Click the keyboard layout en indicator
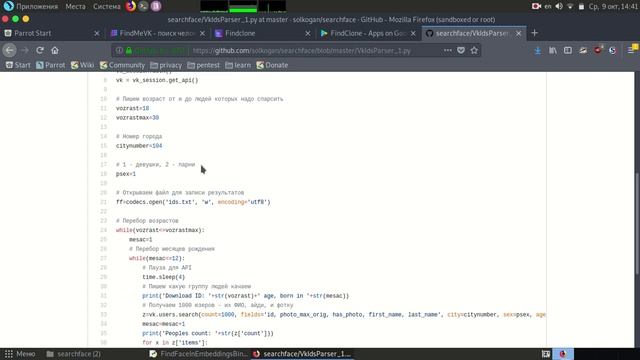The image size is (640, 360). (548, 6)
